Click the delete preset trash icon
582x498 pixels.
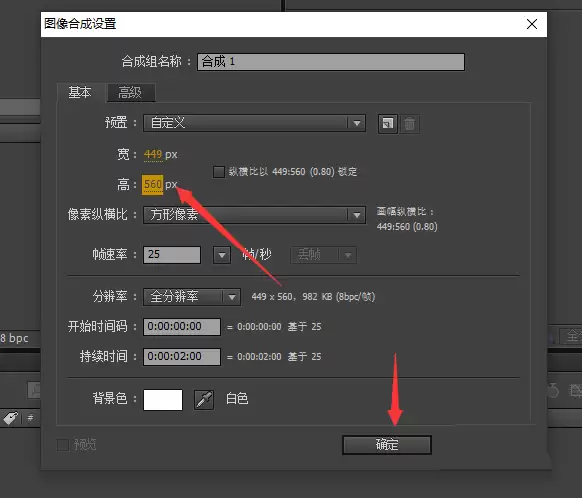(409, 124)
